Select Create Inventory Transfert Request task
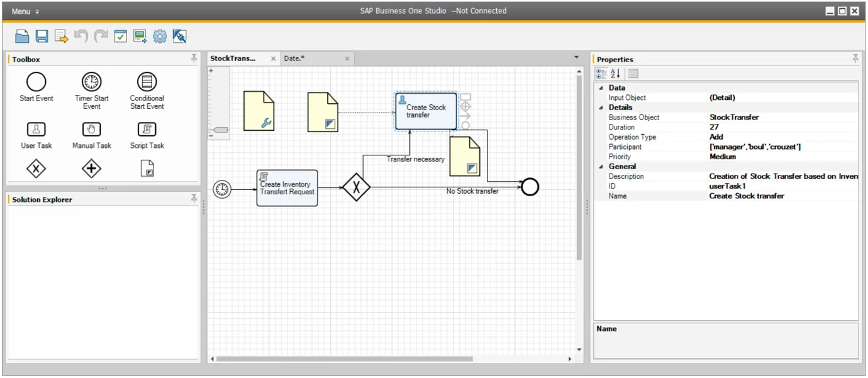Viewport: 868px width, 378px height. (287, 187)
